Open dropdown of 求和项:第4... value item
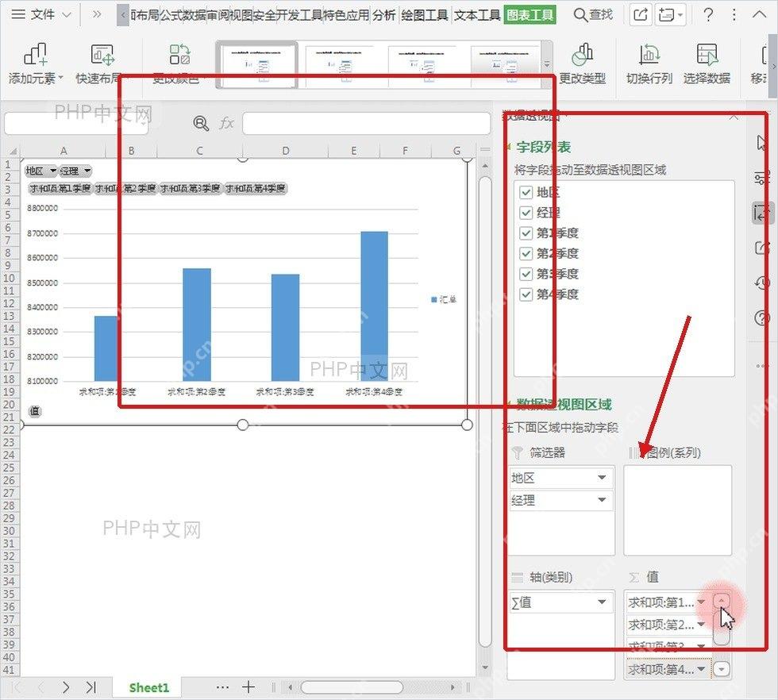Viewport: 778px width, 700px height. [701, 669]
